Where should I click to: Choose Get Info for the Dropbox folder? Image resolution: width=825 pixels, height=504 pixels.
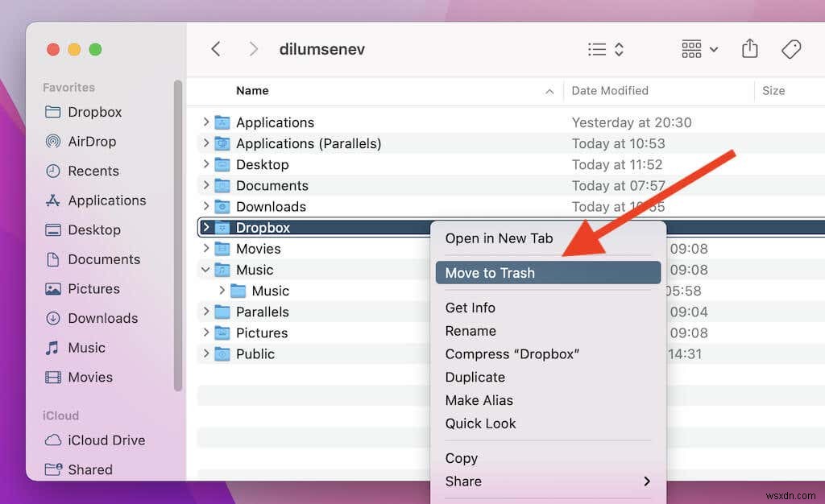point(471,308)
